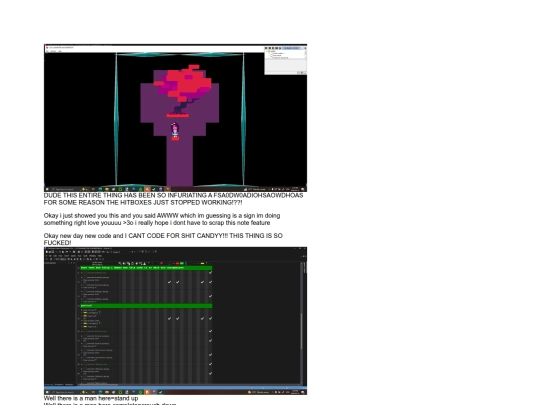Toggle the checkmark under the yellow object column

pyautogui.click(x=202, y=282)
